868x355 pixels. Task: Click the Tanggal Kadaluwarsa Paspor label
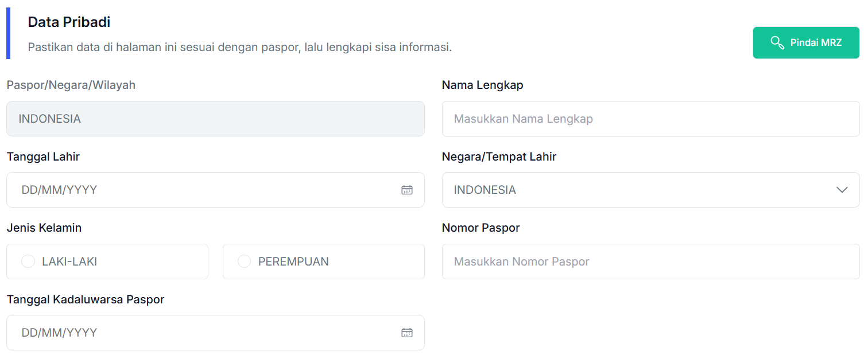[x=86, y=299]
